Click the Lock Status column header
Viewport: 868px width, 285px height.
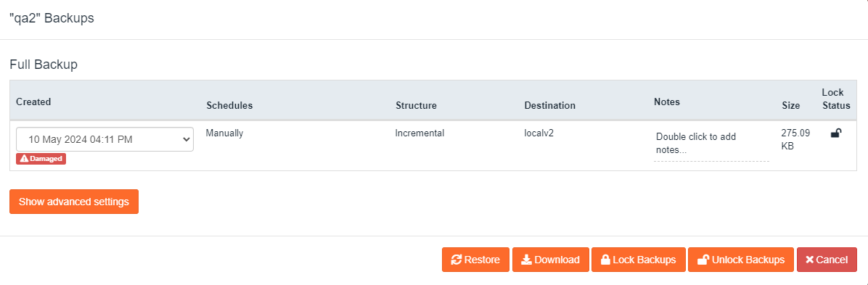[836, 99]
